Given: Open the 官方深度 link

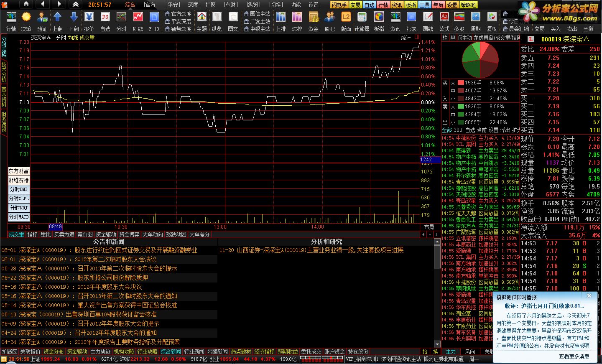Looking at the screenshot, I should pyautogui.click(x=178, y=14).
